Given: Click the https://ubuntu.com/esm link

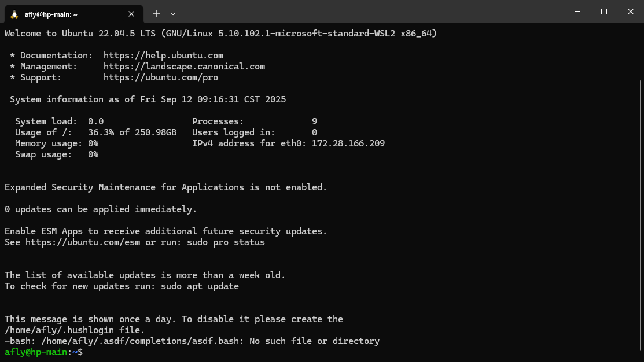Looking at the screenshot, I should pyautogui.click(x=83, y=242).
